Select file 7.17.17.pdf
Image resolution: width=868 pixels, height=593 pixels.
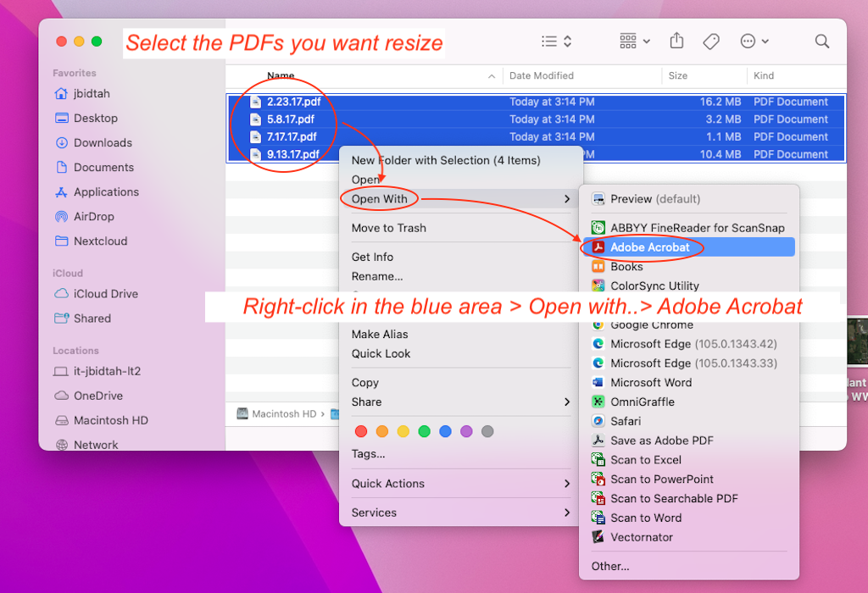tap(536, 136)
